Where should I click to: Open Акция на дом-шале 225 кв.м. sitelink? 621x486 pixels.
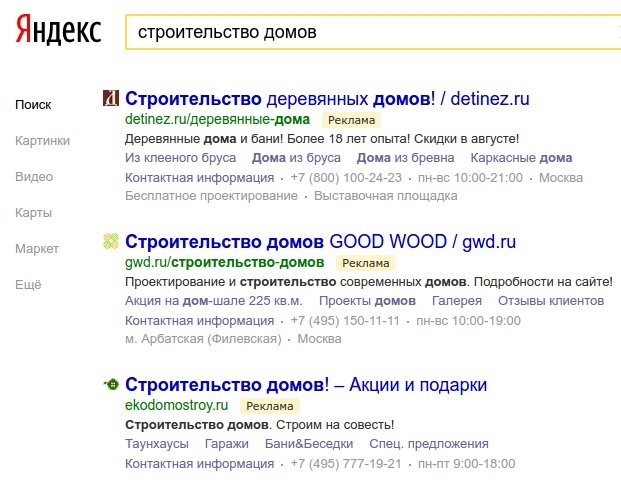tap(214, 301)
